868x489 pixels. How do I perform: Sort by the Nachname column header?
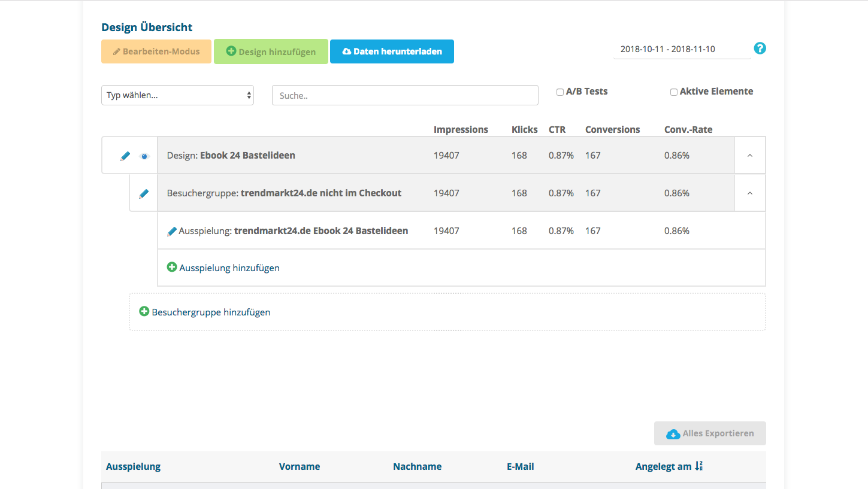pos(418,466)
